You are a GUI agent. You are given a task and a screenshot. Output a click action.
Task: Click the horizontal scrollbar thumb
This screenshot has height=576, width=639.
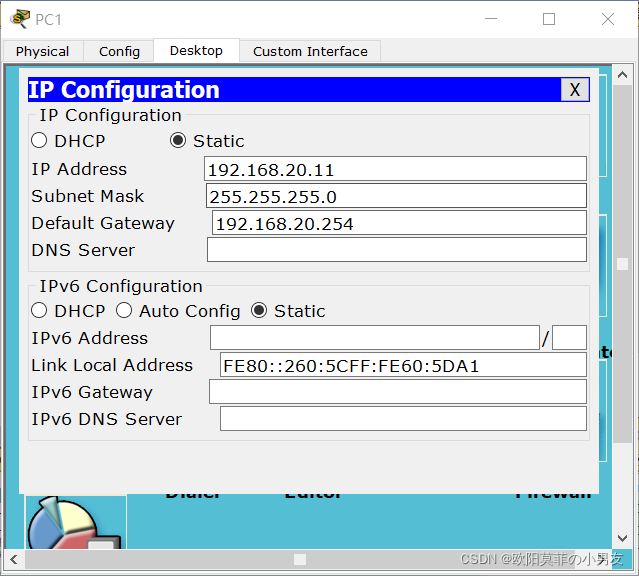click(300, 559)
